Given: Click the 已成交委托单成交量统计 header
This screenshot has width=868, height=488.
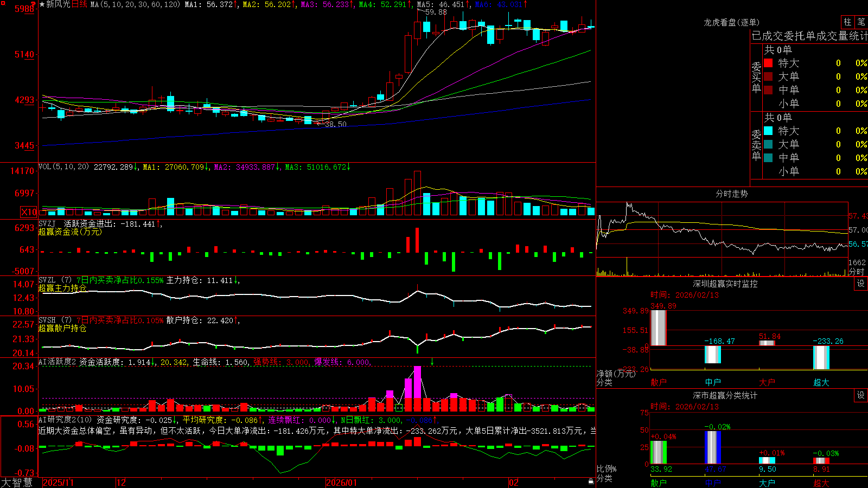Looking at the screenshot, I should click(809, 36).
